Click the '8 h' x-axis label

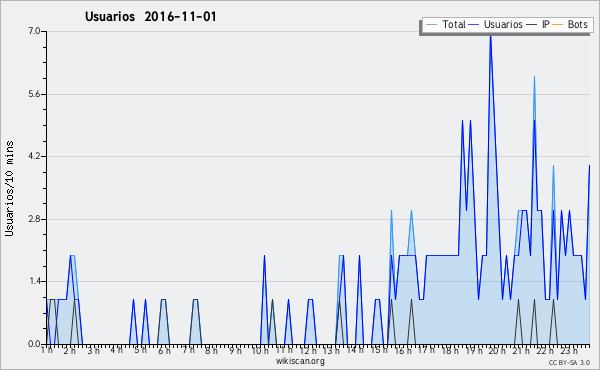(211, 350)
